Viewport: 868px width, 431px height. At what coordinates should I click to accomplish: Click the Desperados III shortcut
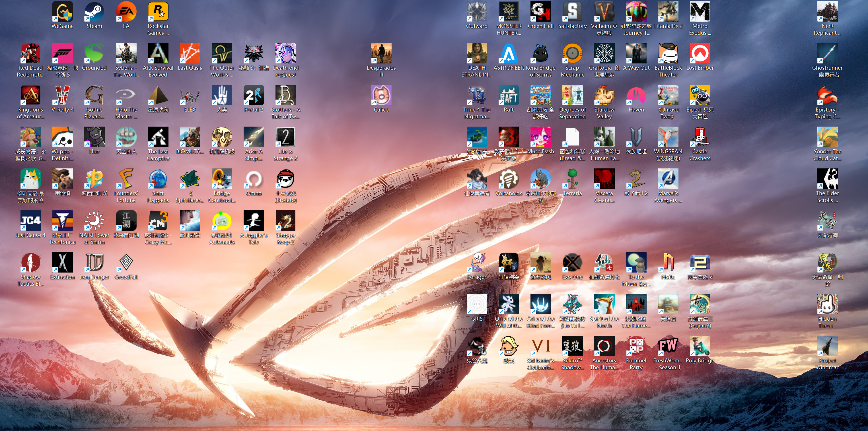click(381, 53)
